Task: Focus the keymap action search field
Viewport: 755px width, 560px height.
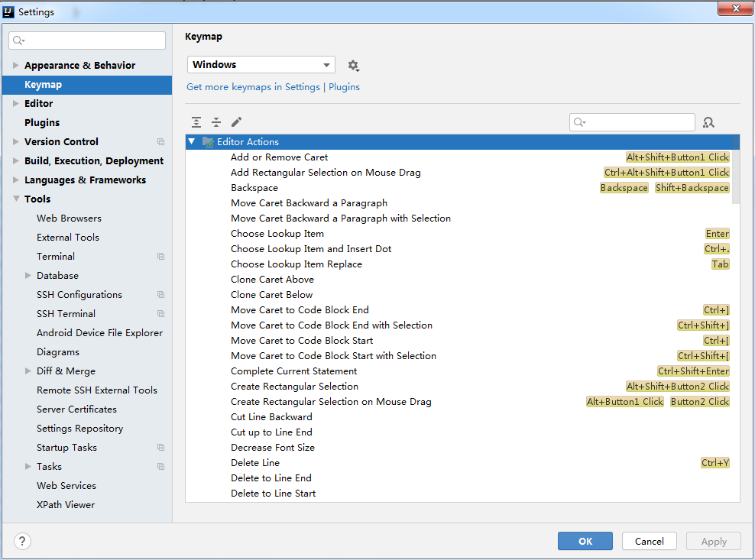Action: (632, 122)
